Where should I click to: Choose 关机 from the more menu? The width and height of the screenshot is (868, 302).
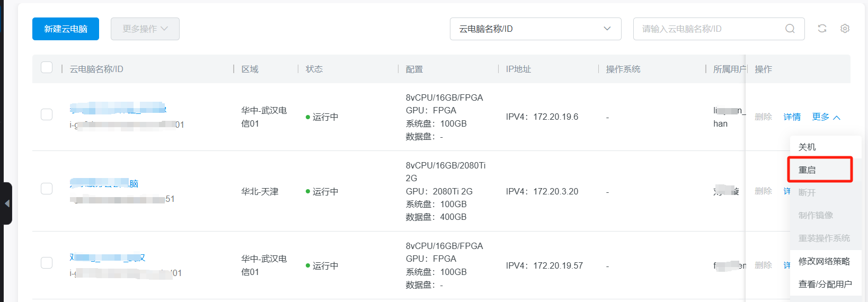807,147
